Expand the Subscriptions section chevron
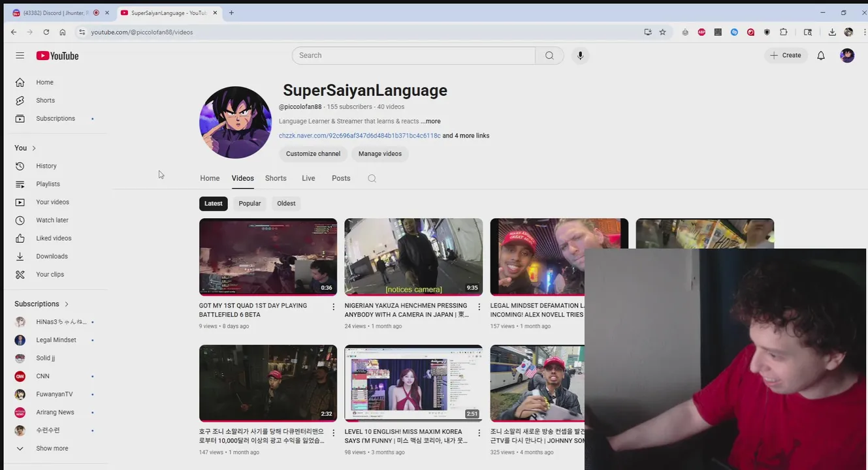 pos(67,304)
